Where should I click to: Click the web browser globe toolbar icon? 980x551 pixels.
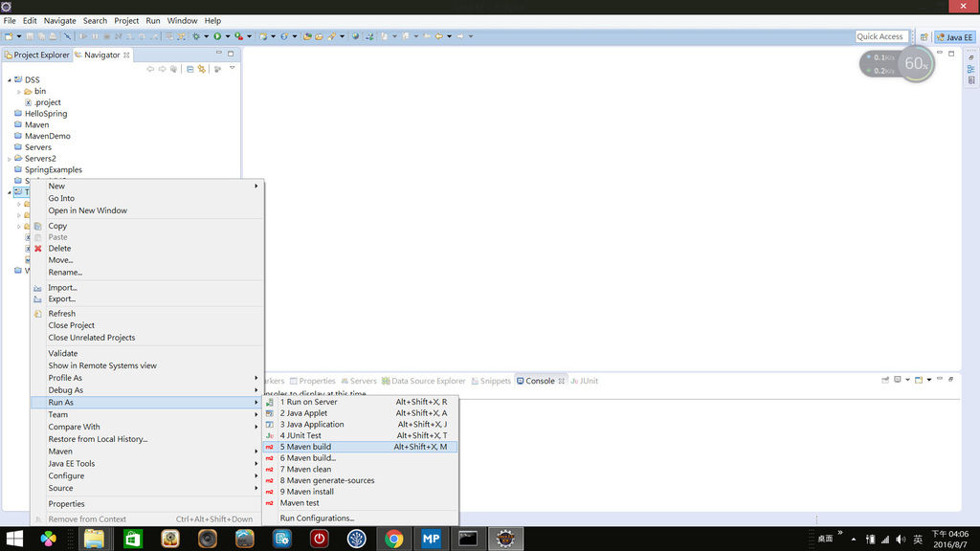(x=356, y=36)
